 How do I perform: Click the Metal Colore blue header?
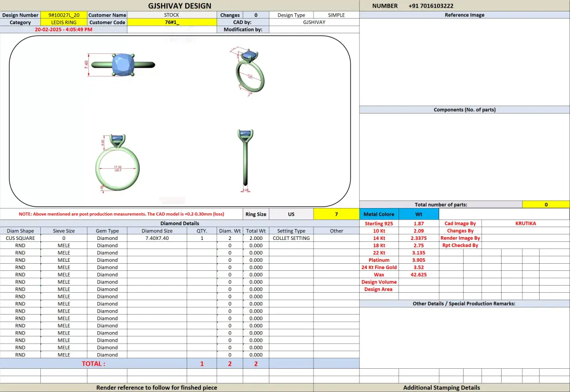[x=379, y=214]
